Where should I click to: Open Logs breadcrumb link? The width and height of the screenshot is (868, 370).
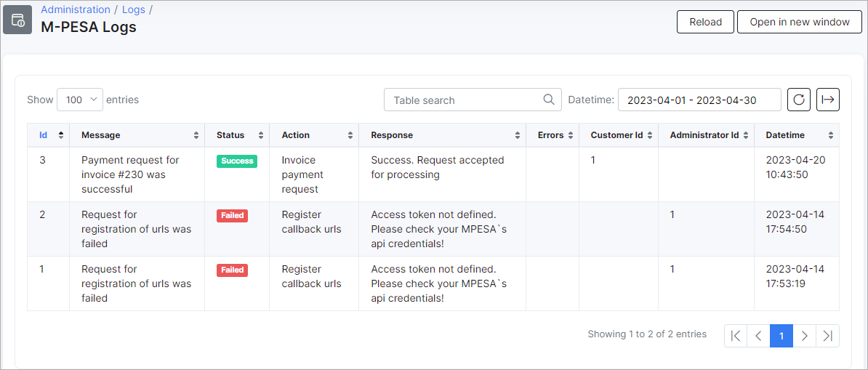tap(134, 9)
